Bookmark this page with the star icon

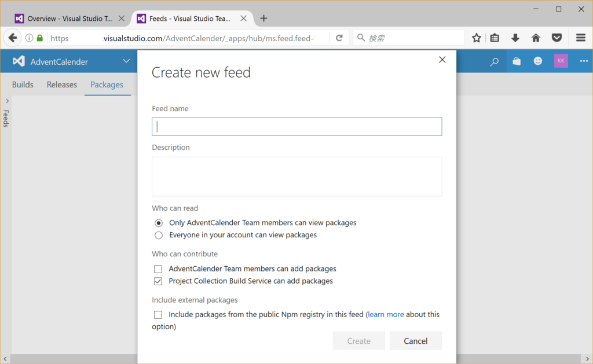tap(477, 38)
